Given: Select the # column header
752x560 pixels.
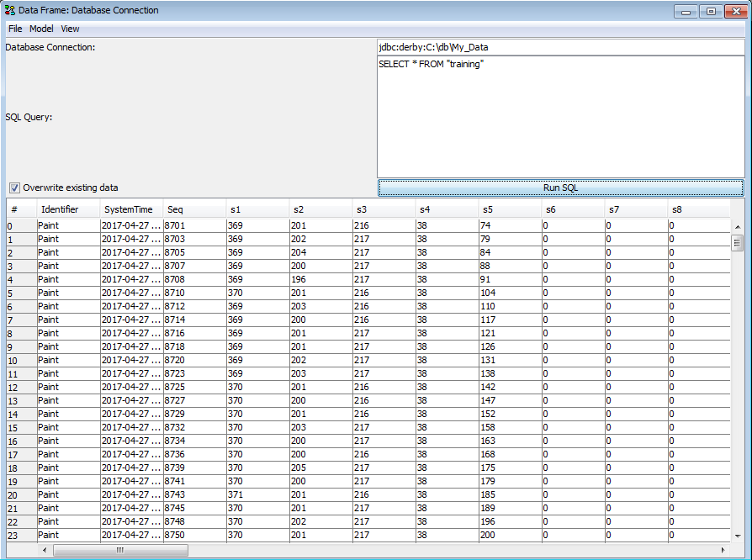Looking at the screenshot, I should coord(22,209).
